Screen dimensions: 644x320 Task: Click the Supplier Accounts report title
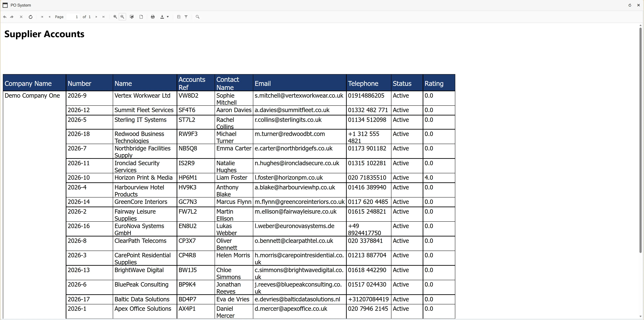tap(44, 34)
